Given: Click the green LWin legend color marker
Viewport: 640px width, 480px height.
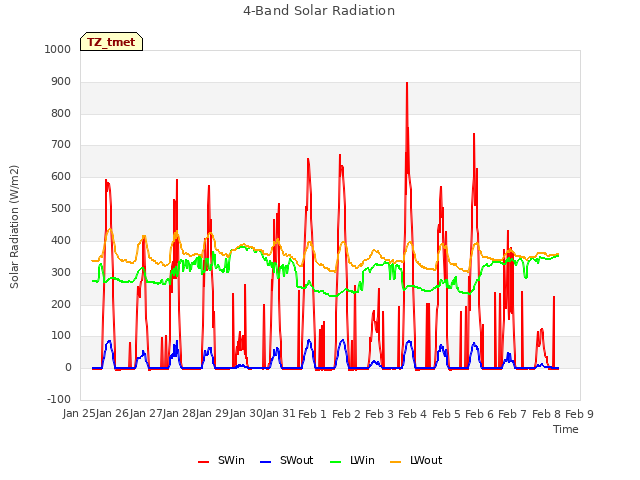Looking at the screenshot, I should [335, 462].
